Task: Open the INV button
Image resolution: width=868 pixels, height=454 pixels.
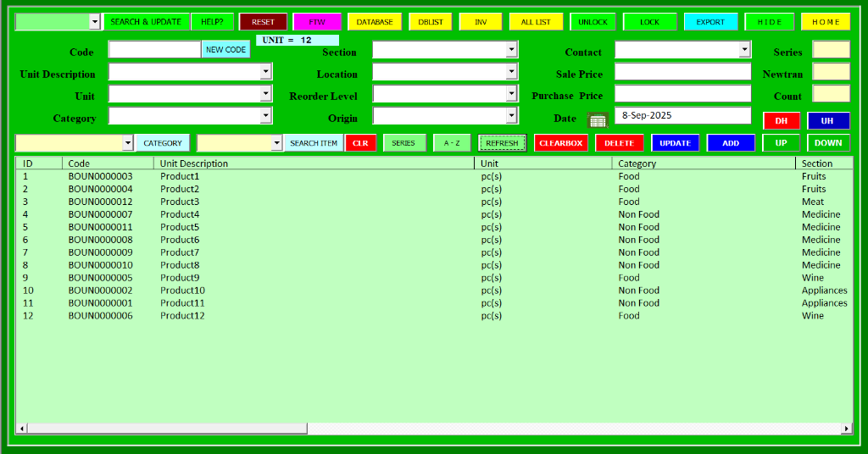Action: [x=481, y=22]
